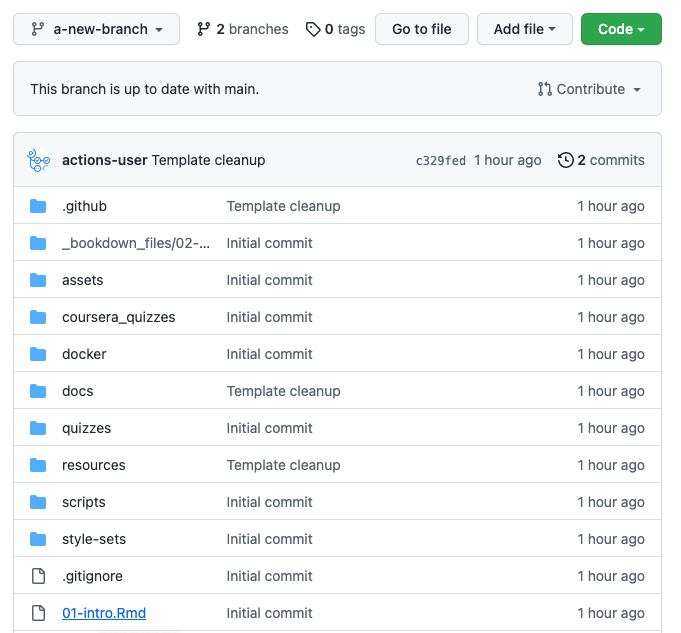Click the file icon for .gitignore

coord(38,576)
